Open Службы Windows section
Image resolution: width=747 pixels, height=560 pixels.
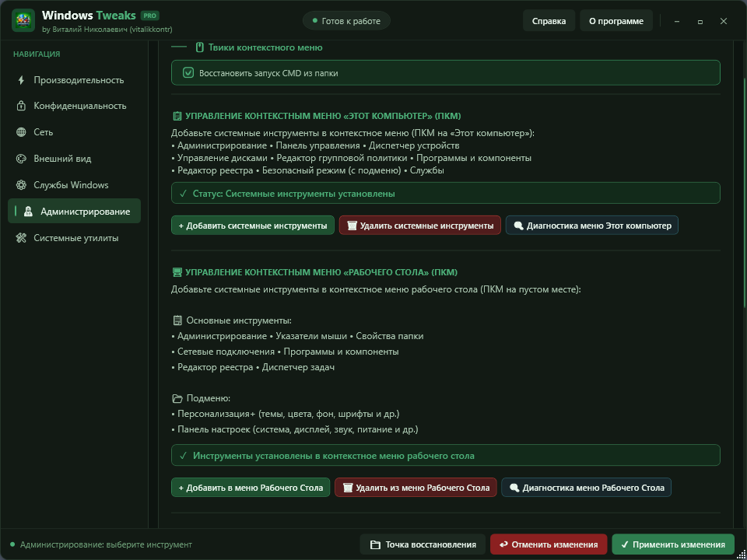75,185
